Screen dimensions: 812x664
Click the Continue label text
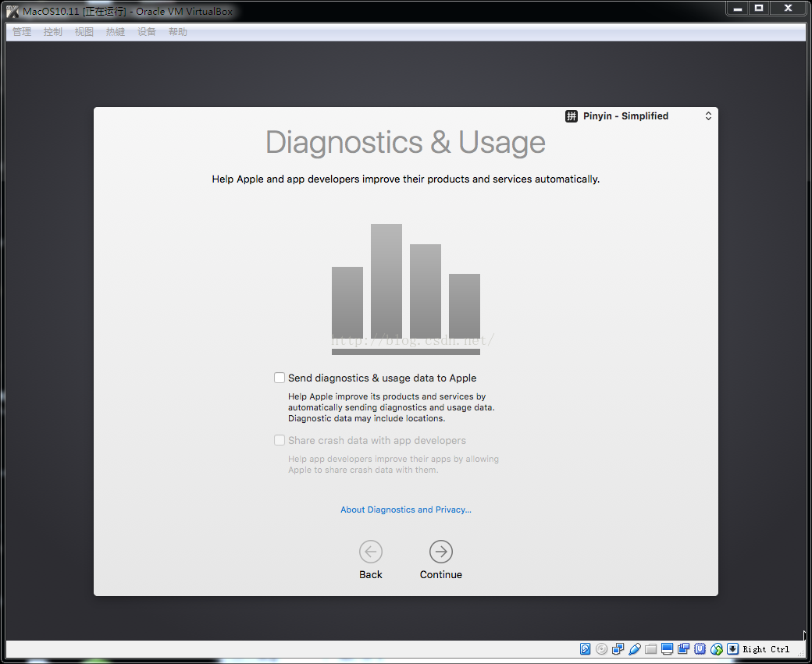coord(441,574)
